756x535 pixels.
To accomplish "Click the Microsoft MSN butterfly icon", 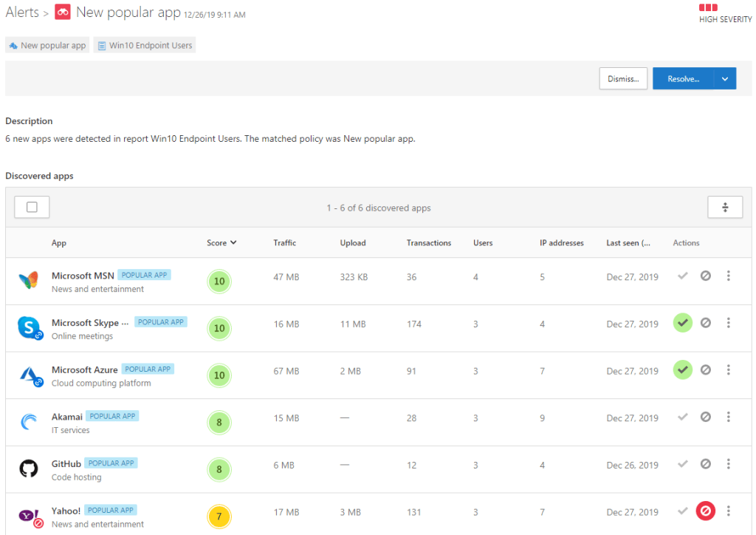I will (x=28, y=281).
